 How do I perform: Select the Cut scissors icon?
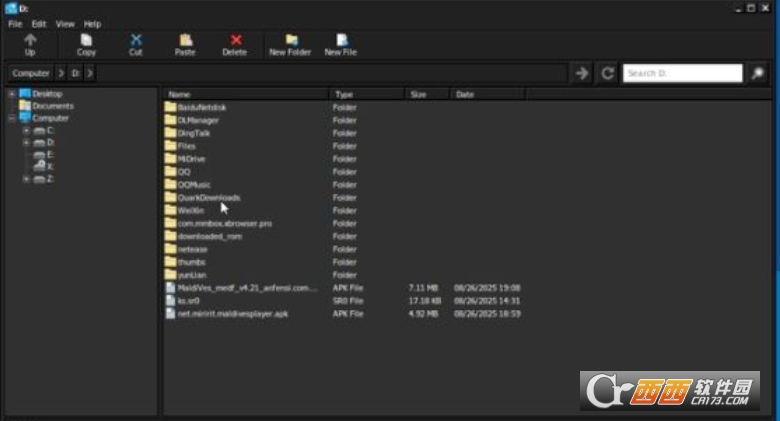click(x=136, y=40)
